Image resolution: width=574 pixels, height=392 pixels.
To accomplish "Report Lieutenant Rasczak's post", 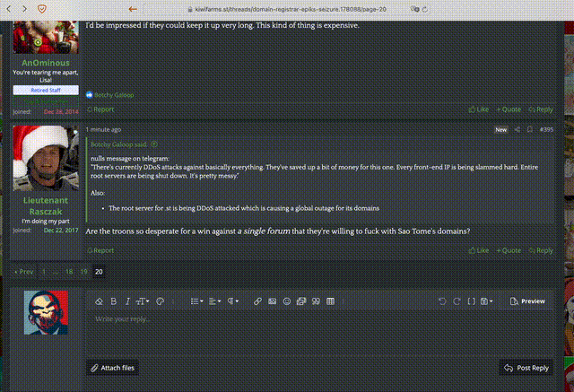I will [100, 250].
